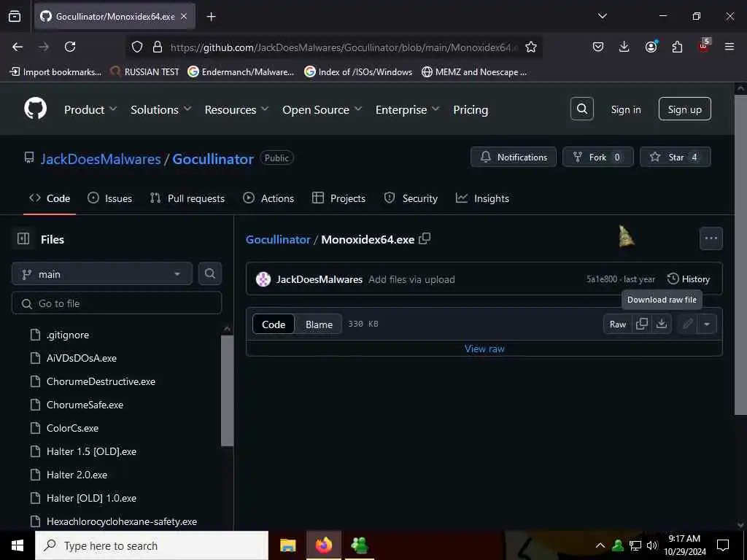Click the Go to file field

click(117, 303)
